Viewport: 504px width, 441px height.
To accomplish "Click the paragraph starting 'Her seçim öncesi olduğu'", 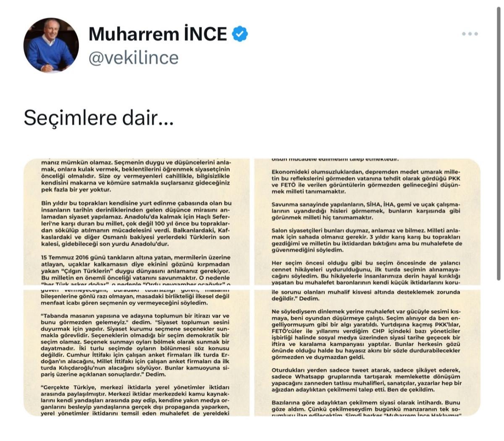I will point(366,272).
